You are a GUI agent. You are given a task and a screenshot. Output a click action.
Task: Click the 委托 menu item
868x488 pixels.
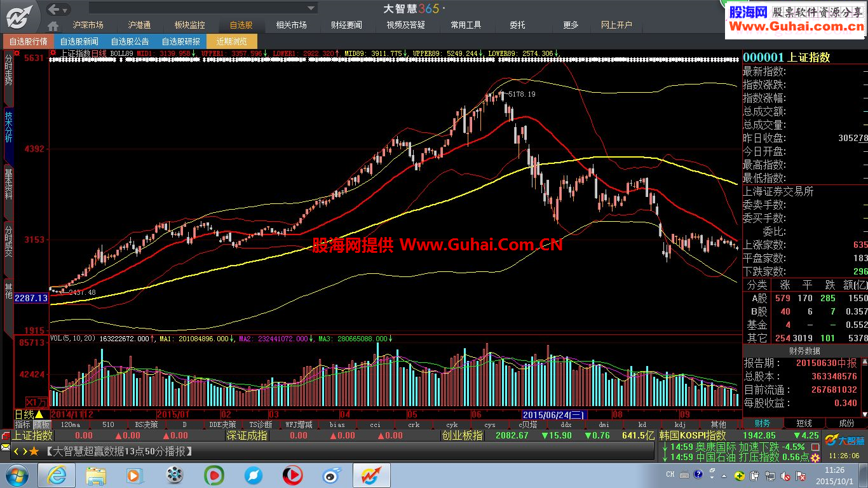517,25
